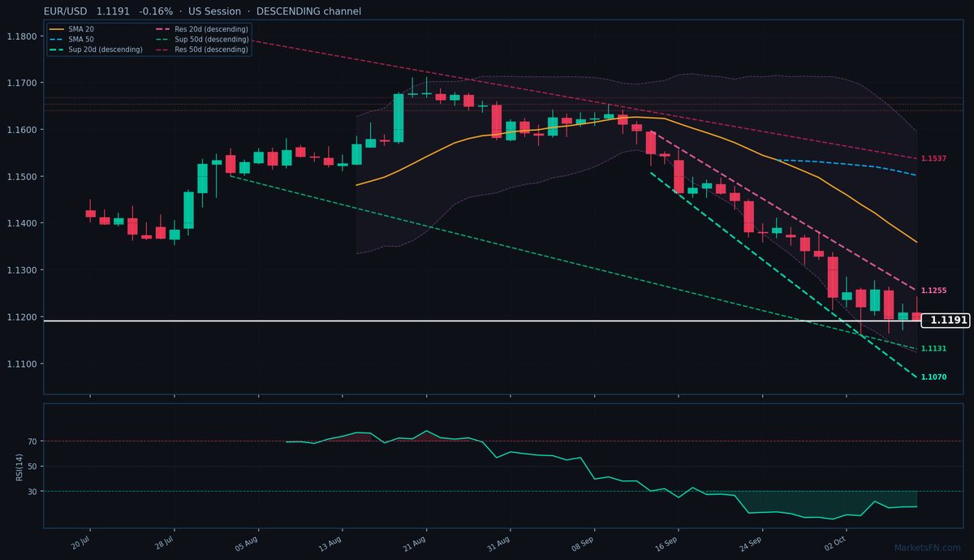The width and height of the screenshot is (974, 560).
Task: Click the boxed 1.1191 current price tag
Action: 947,321
